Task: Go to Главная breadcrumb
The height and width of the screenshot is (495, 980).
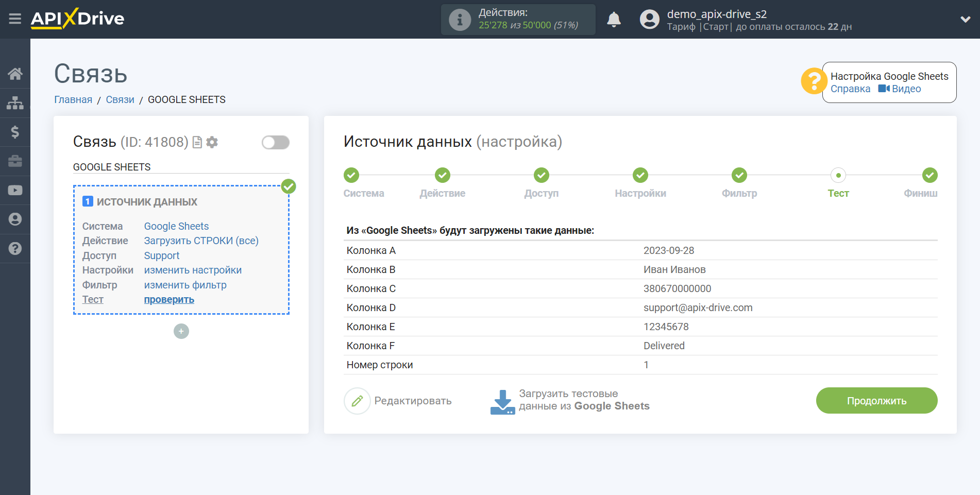Action: (73, 99)
